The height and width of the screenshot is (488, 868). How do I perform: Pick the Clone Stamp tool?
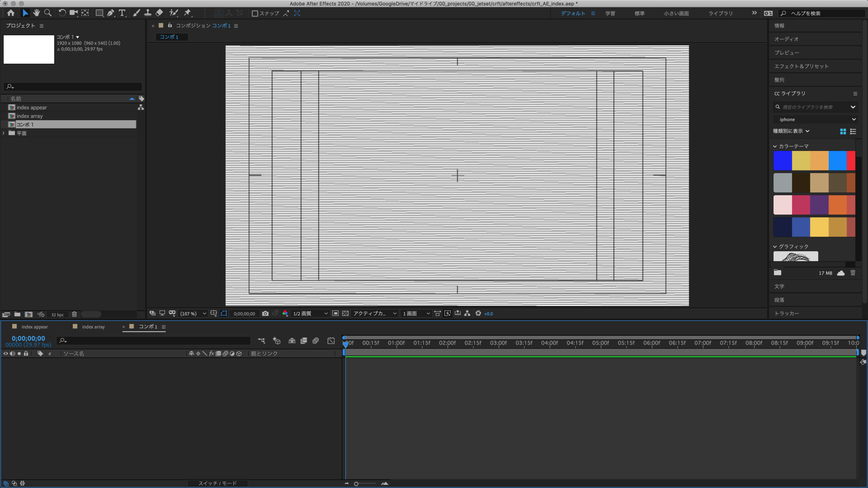(x=148, y=13)
